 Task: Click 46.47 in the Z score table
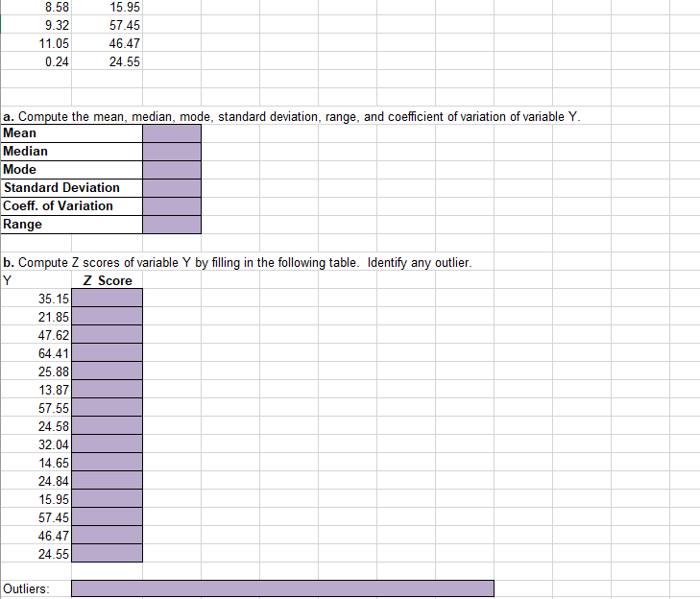[x=54, y=536]
